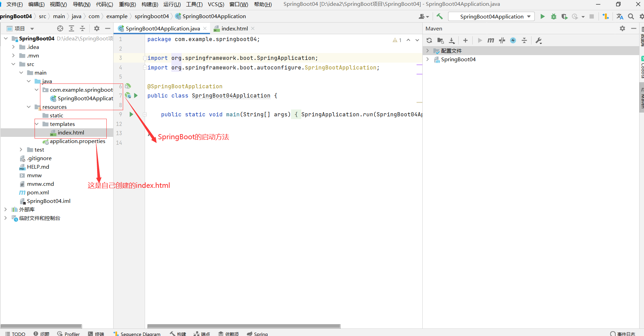
Task: Collapse the src folder
Action: 13,64
